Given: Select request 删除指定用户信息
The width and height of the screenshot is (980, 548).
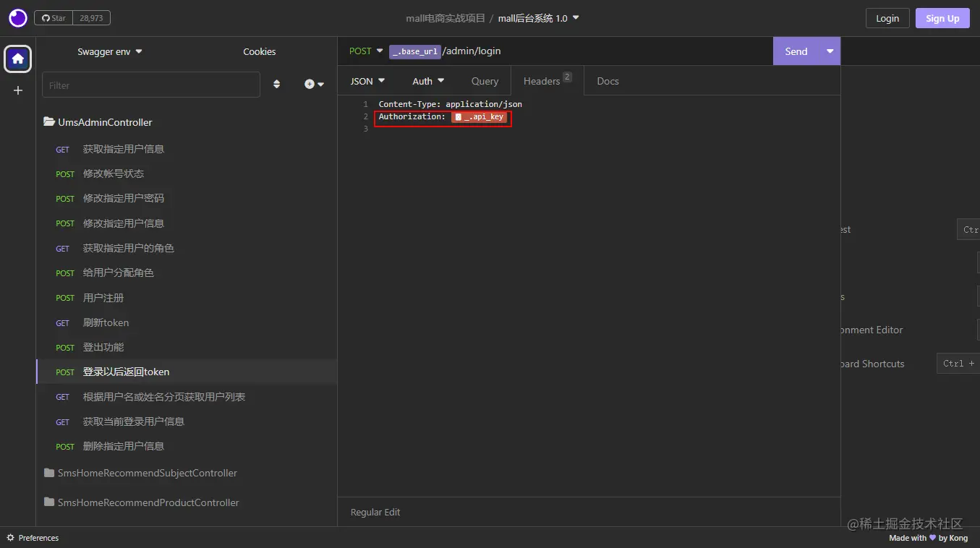Looking at the screenshot, I should point(187,446).
